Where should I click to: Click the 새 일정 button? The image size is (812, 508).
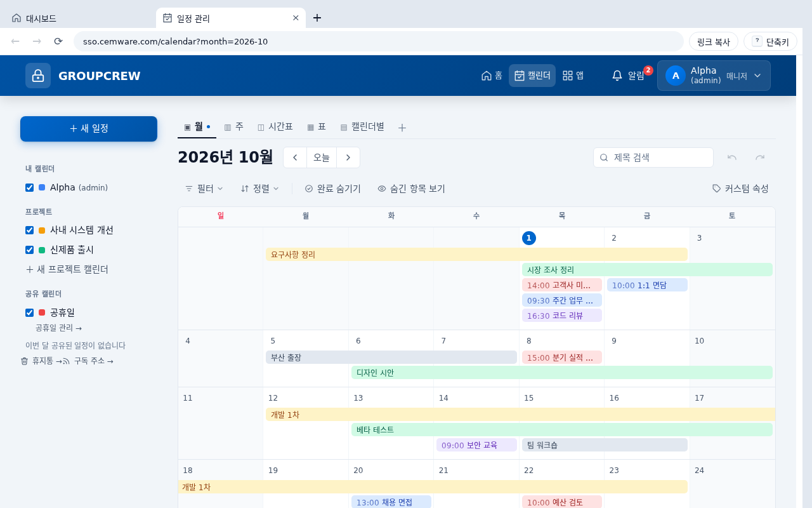click(89, 129)
